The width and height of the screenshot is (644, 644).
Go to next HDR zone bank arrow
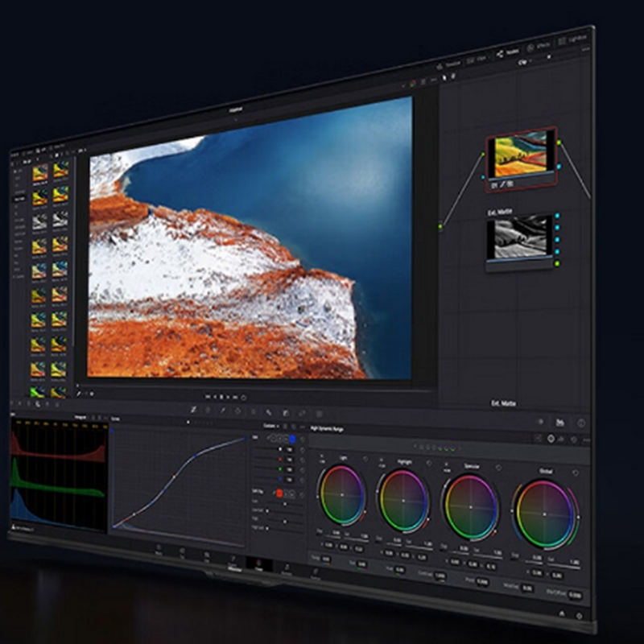pyautogui.click(x=459, y=449)
